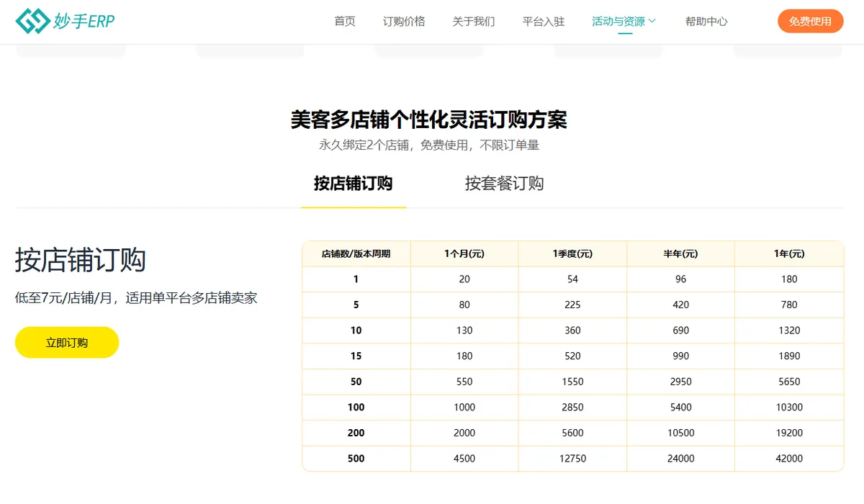Click the 店铺数/版本周期 column header

pyautogui.click(x=356, y=253)
